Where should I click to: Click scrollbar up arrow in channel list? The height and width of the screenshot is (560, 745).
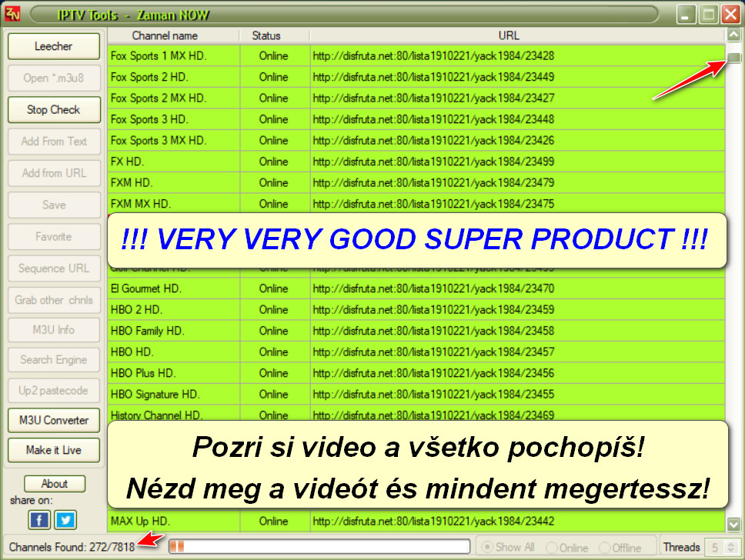(x=733, y=34)
